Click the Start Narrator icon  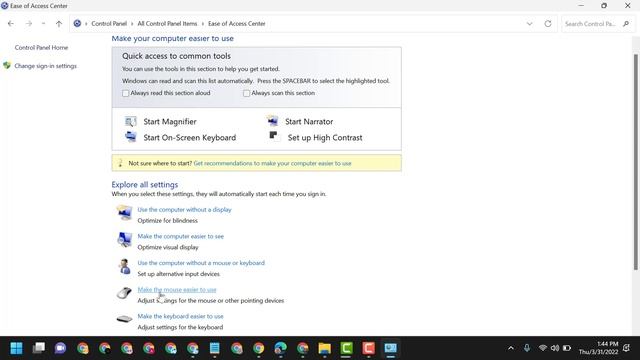pyautogui.click(x=272, y=121)
